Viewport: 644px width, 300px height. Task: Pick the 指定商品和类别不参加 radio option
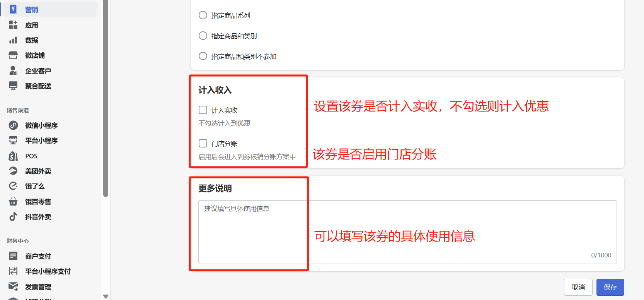click(203, 56)
